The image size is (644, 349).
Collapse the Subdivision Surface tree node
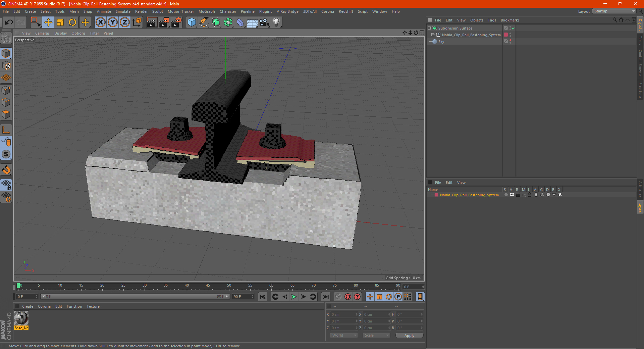click(429, 28)
